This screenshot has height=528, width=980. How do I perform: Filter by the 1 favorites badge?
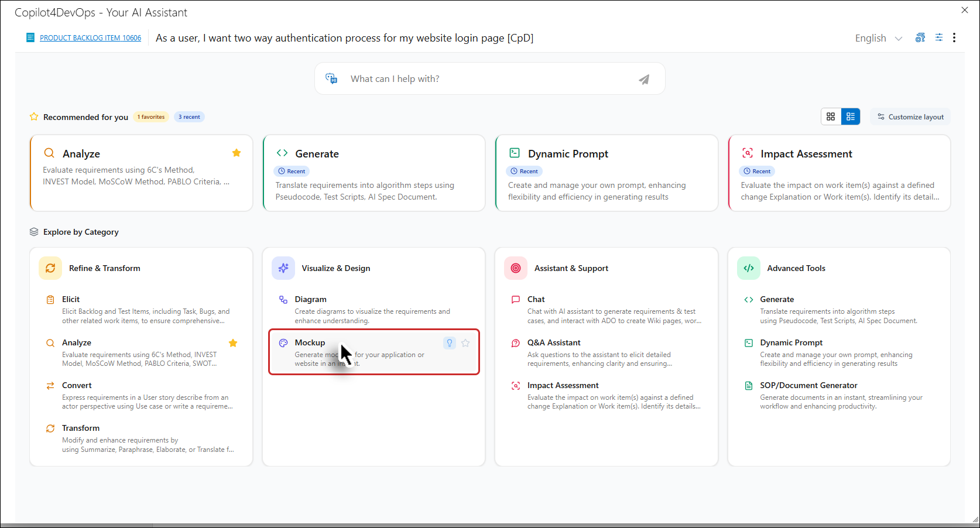(151, 117)
